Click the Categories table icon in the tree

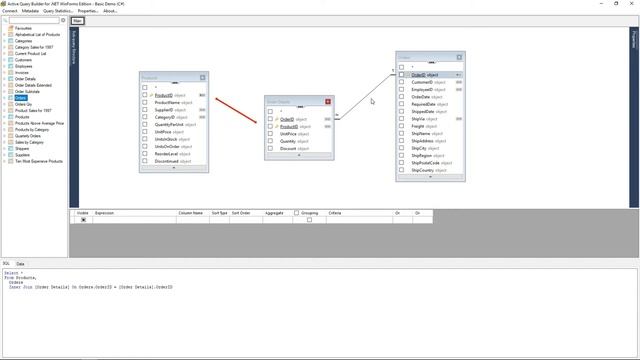[x=11, y=41]
